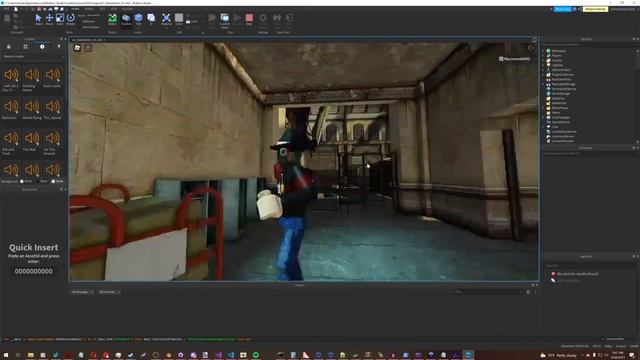Screen dimensions: 640x360
Task: Activate the Move tool
Action: [49, 19]
